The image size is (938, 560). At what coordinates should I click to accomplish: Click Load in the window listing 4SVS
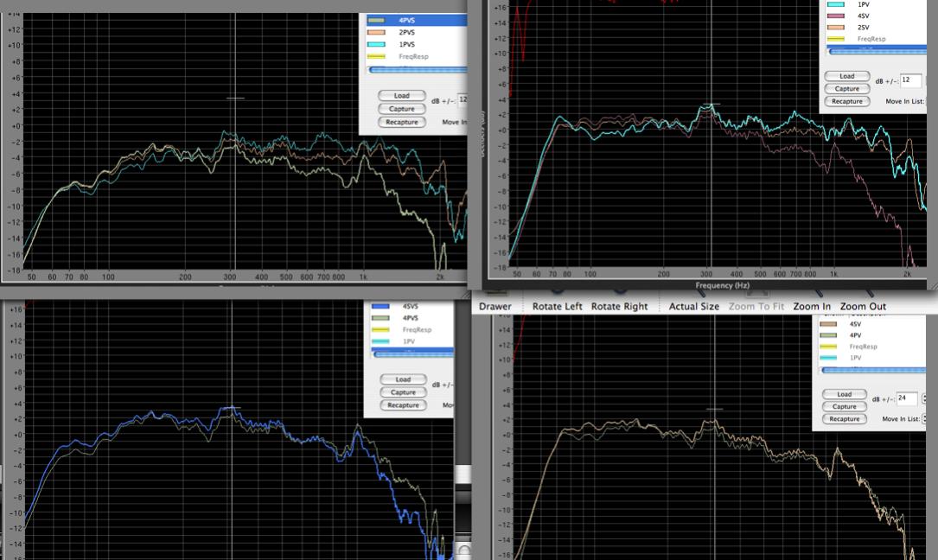pyautogui.click(x=403, y=379)
